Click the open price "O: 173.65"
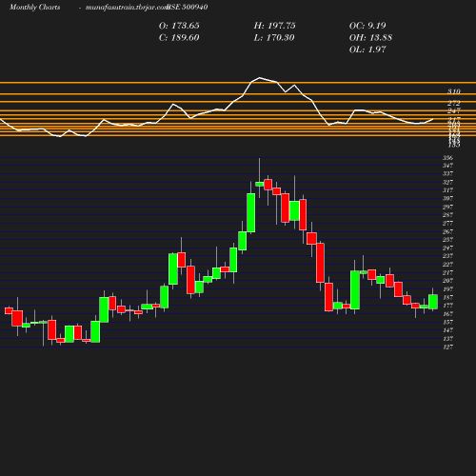 point(179,26)
